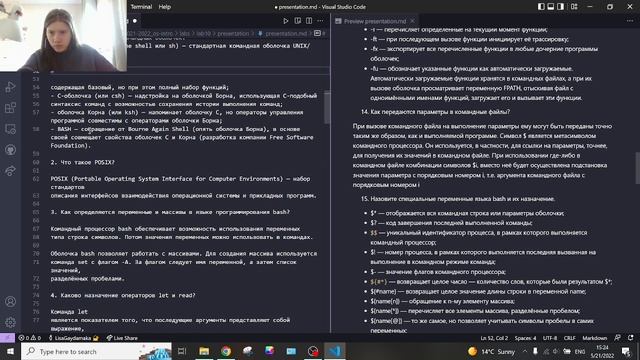Open preview to the side icon
The image size is (640, 360).
coord(298,21)
